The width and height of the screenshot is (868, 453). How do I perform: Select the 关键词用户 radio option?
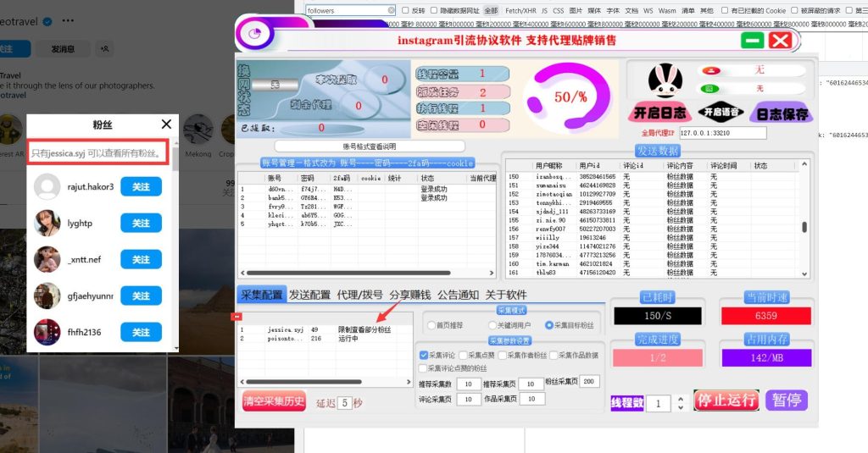pos(493,325)
